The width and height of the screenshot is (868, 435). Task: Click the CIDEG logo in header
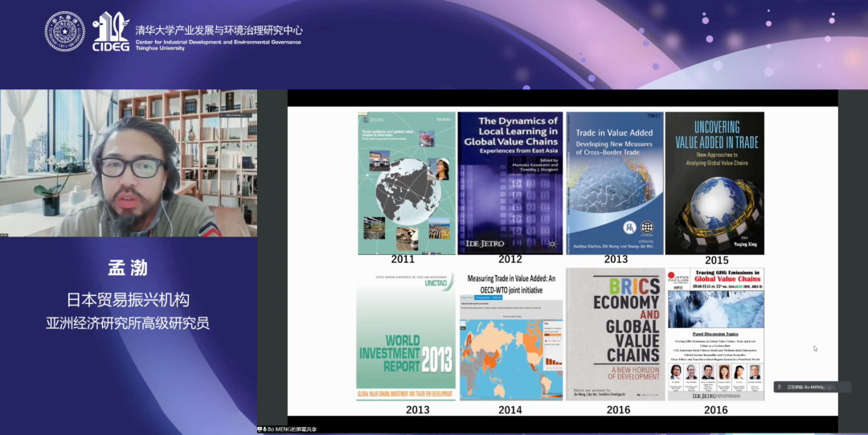[110, 31]
